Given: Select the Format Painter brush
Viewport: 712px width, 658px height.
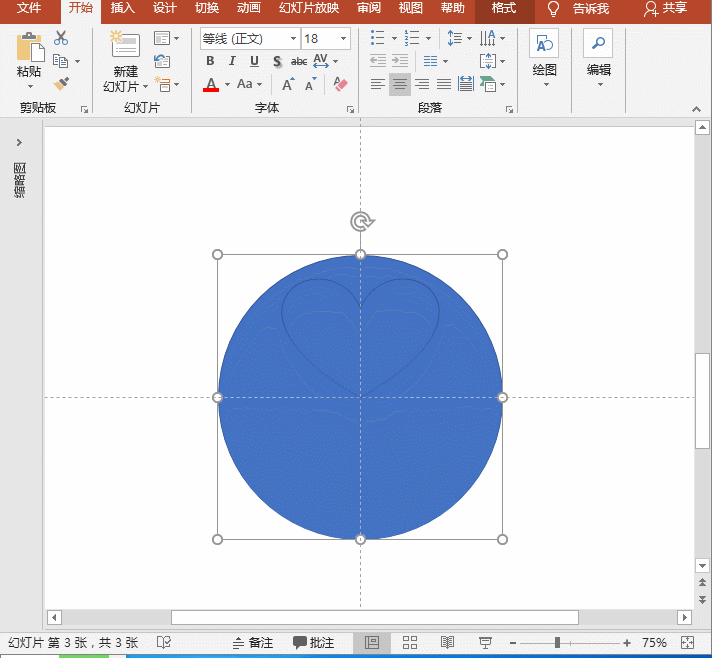Looking at the screenshot, I should 61,83.
